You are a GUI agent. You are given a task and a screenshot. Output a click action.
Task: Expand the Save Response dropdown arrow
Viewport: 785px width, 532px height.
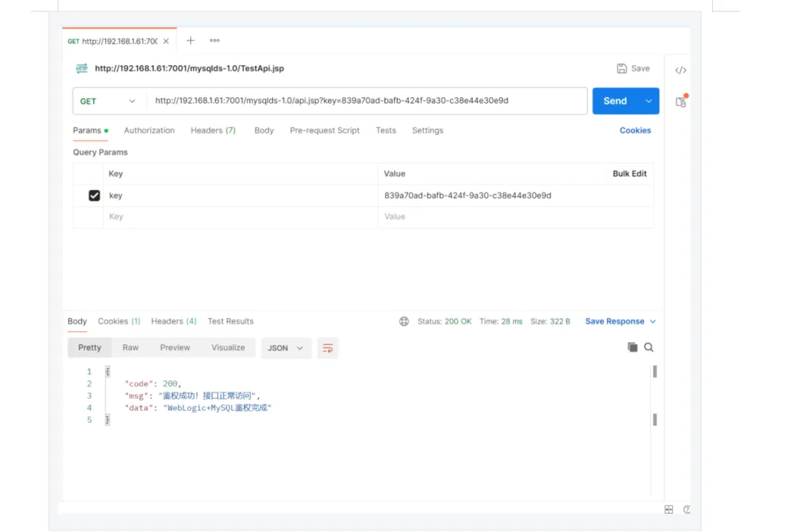pyautogui.click(x=652, y=321)
